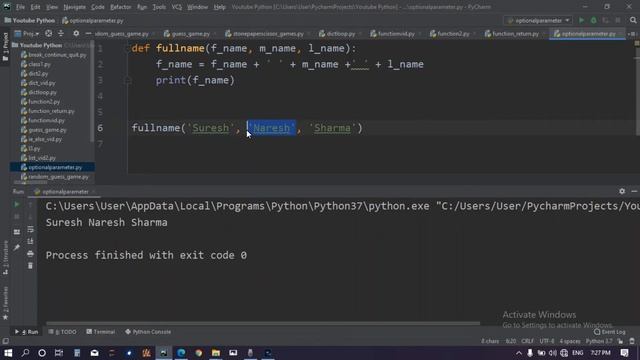
Task: Locate file with scroll-from-source target icon
Action: click(x=49, y=34)
